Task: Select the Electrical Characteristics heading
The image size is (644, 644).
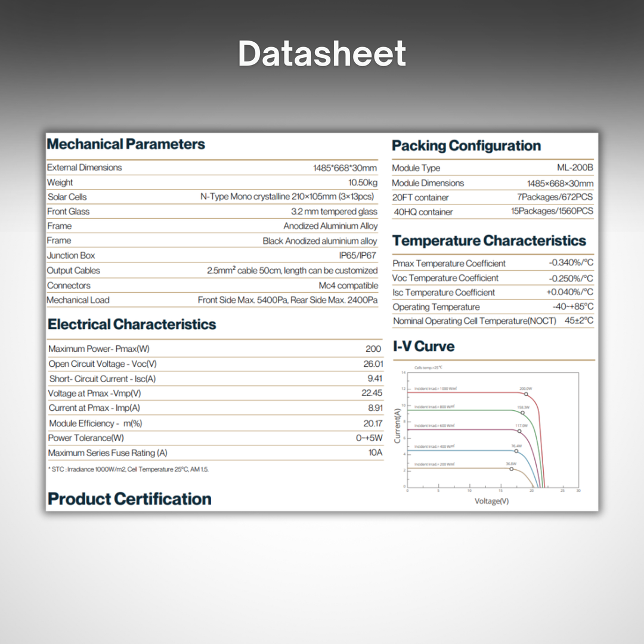Action: pos(132,324)
